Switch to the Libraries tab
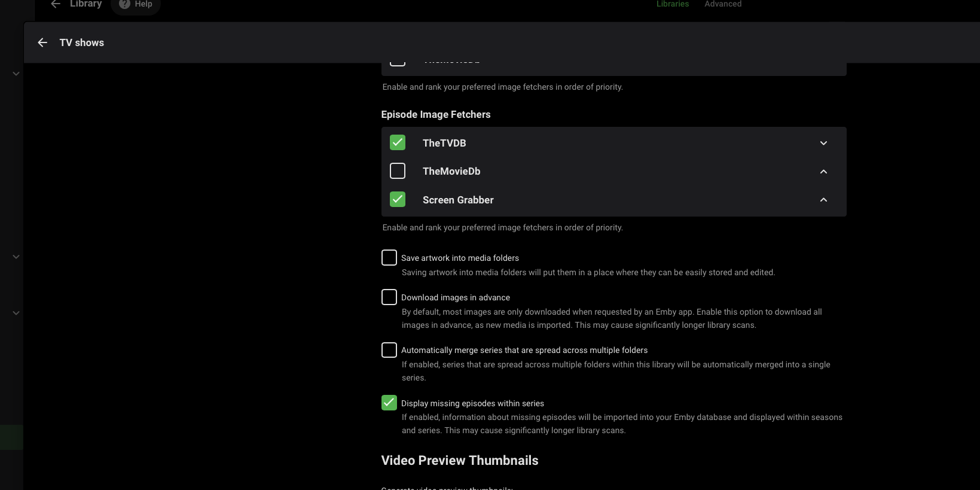Screen dimensions: 980x490 (672, 4)
